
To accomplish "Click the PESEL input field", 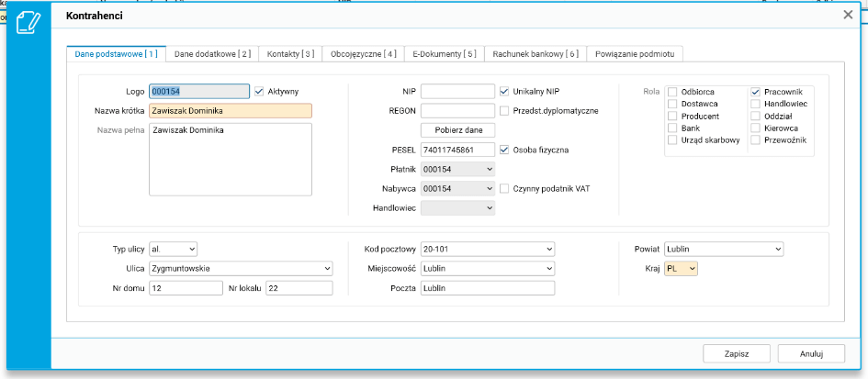I will (457, 150).
